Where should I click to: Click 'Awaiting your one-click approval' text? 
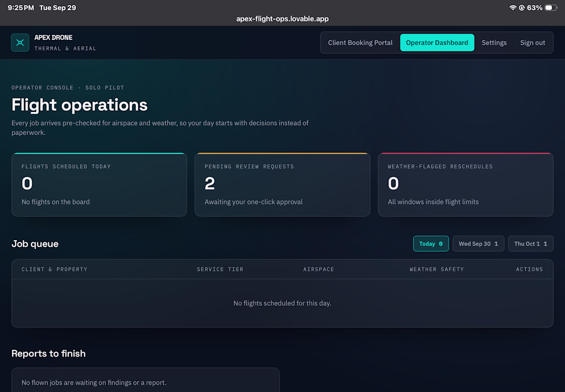254,202
